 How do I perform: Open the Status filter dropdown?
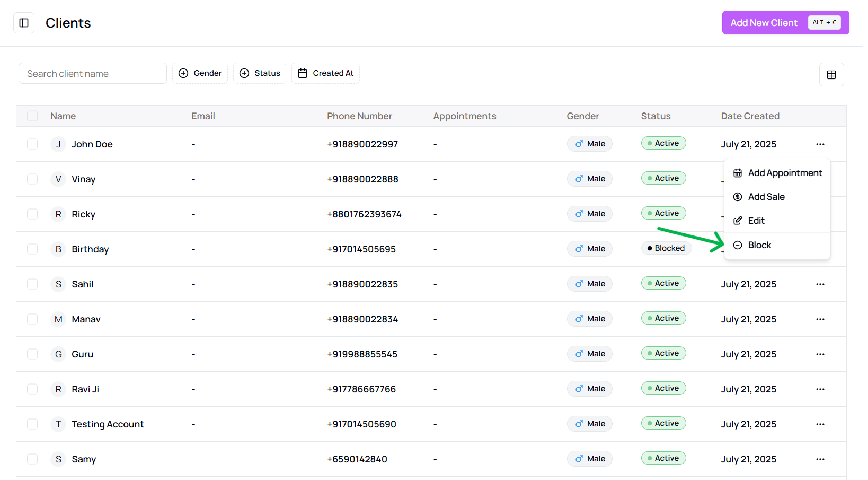(260, 73)
